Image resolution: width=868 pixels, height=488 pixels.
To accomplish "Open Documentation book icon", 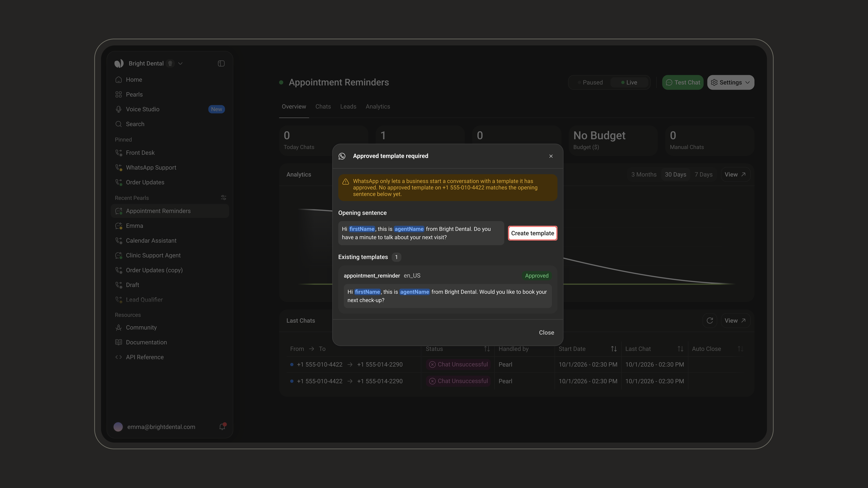I will (x=118, y=342).
